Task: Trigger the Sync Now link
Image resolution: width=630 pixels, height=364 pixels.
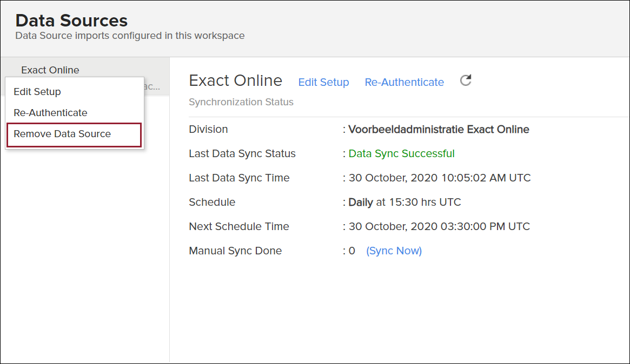Action: (x=394, y=251)
